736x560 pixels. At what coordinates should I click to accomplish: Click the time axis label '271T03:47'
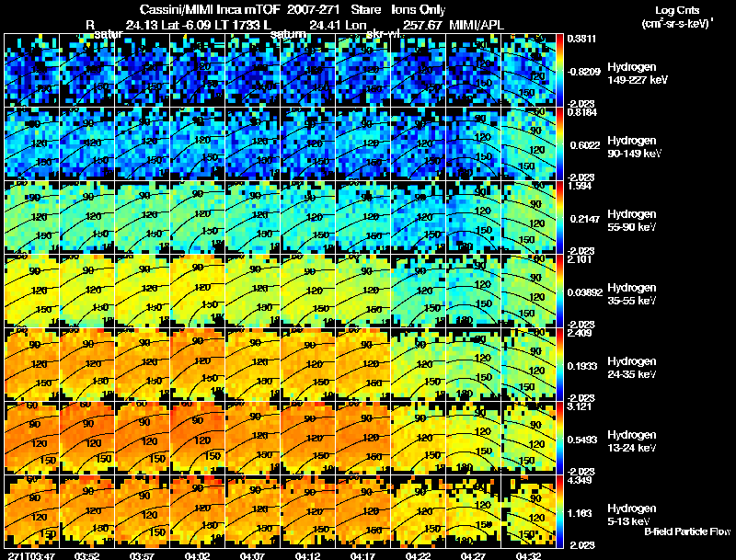[x=32, y=555]
